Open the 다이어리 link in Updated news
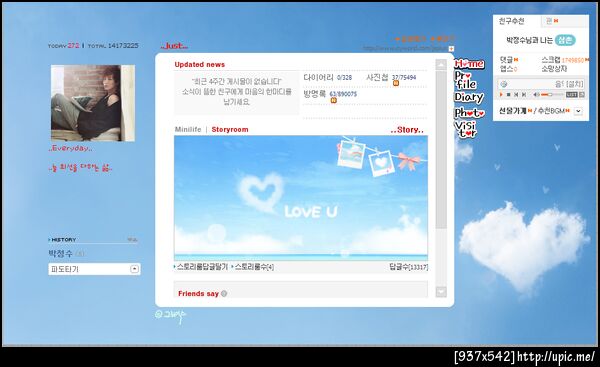The image size is (600, 367). (318, 77)
